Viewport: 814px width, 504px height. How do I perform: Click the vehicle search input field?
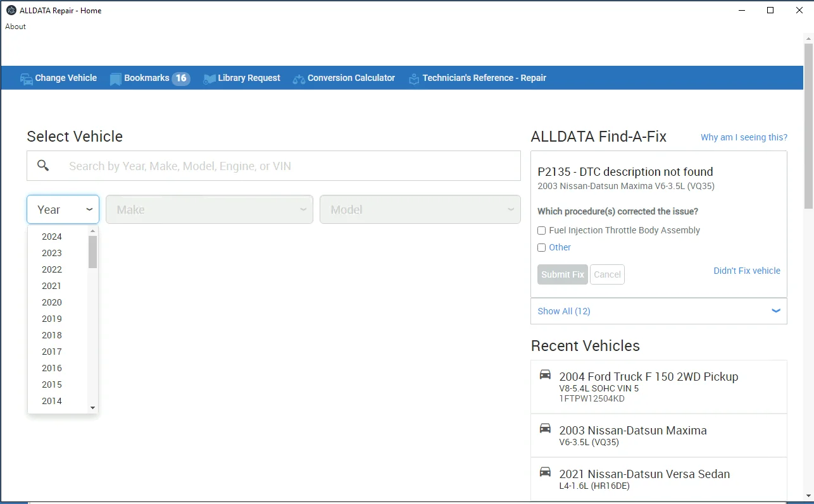273,166
